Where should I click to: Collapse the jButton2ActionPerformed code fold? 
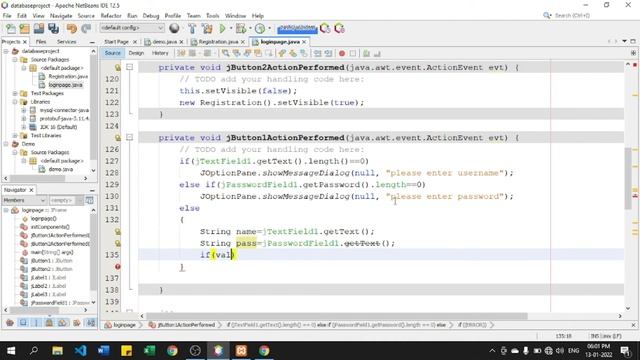pyautogui.click(x=129, y=67)
